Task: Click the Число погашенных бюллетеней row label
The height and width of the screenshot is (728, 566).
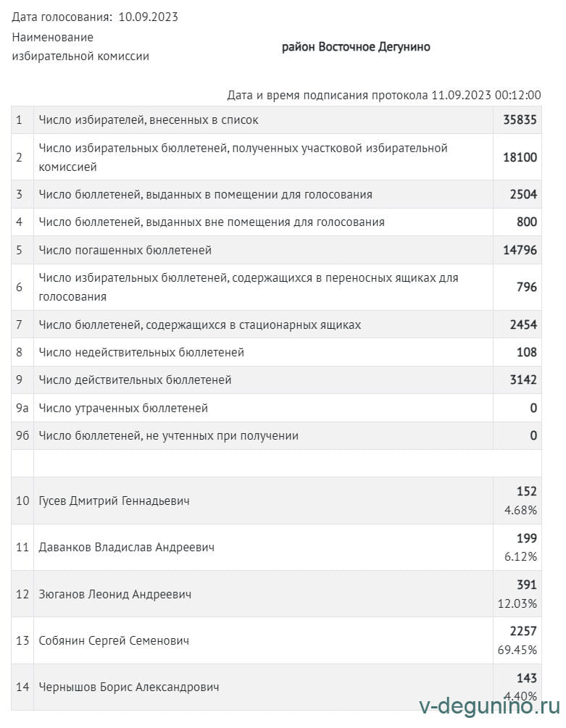Action: tap(125, 251)
